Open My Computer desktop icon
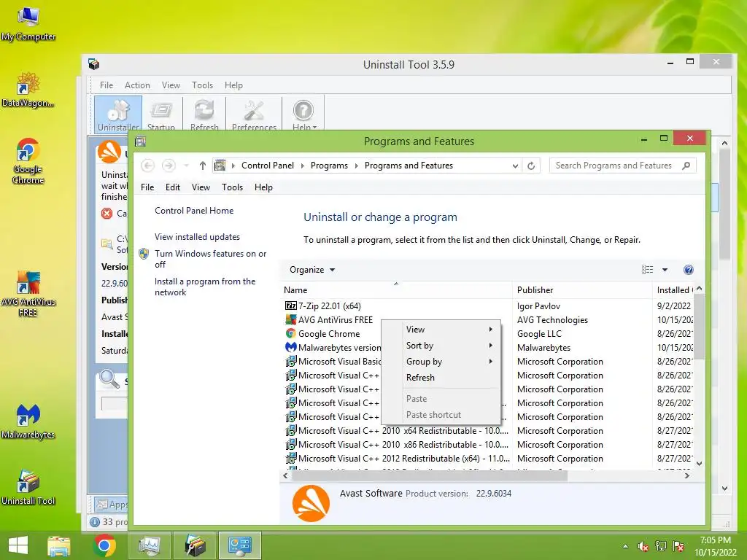 click(28, 23)
